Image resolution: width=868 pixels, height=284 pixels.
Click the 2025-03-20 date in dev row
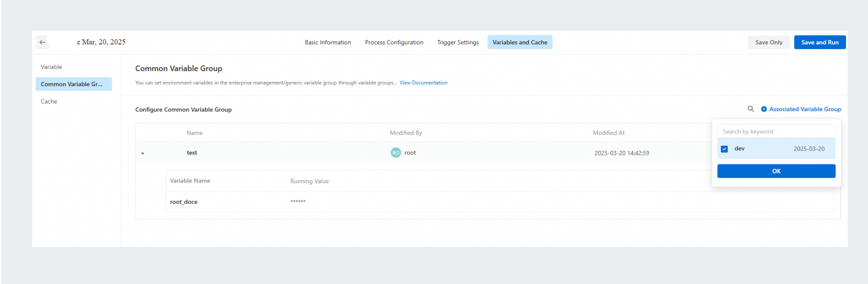(809, 149)
